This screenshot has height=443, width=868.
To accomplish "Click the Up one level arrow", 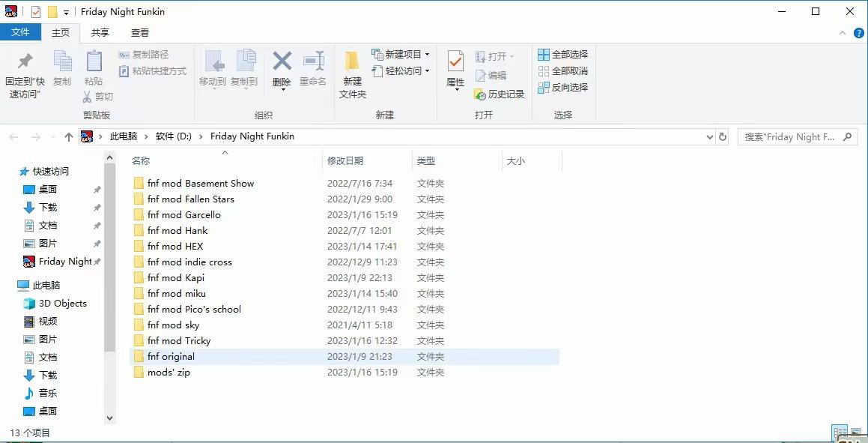I will [69, 136].
